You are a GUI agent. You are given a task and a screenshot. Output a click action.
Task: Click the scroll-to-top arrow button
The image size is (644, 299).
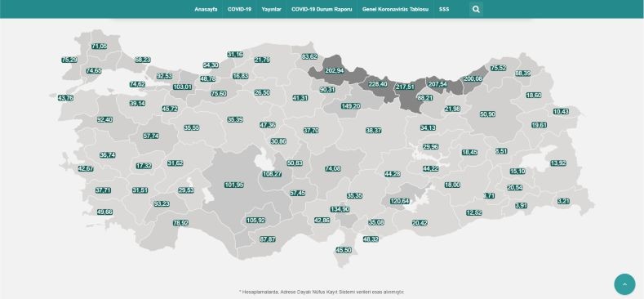pyautogui.click(x=624, y=284)
